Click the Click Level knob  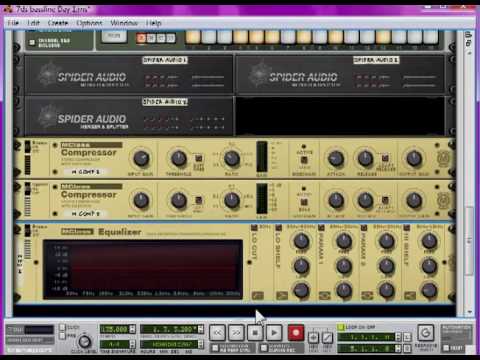pyautogui.click(x=84, y=342)
